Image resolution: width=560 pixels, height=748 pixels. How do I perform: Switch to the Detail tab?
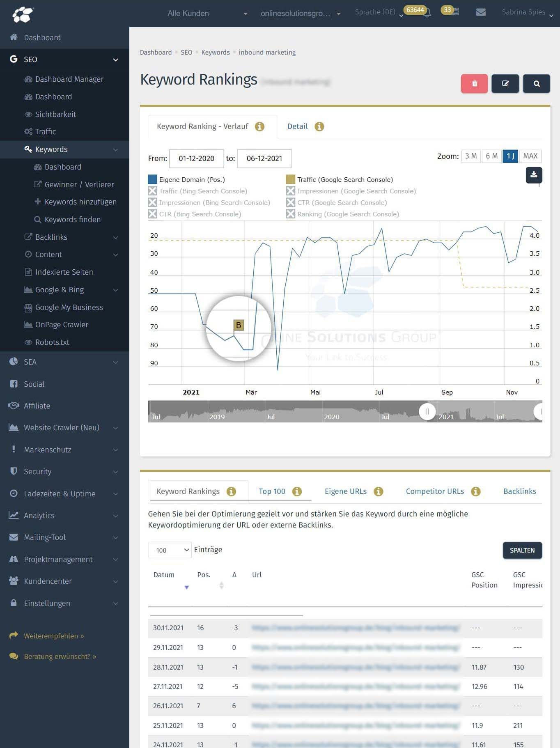[298, 126]
